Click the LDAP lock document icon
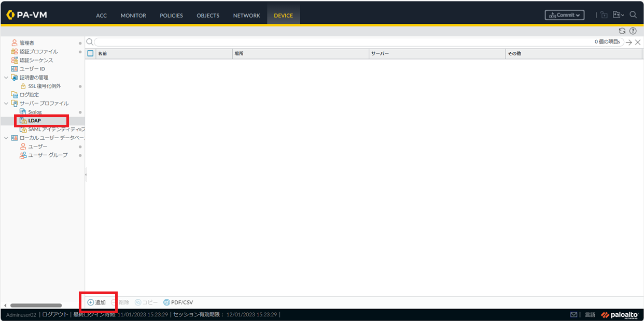The height and width of the screenshot is (321, 644). [x=23, y=121]
